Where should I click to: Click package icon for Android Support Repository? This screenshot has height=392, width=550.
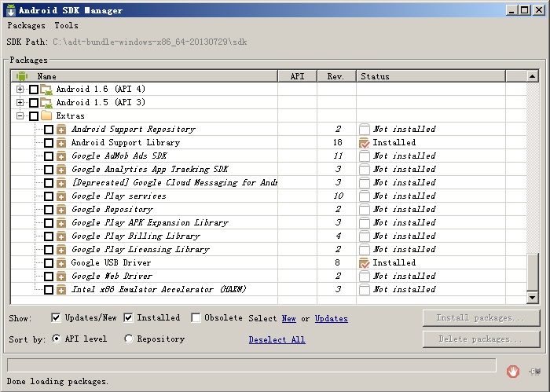pyautogui.click(x=61, y=130)
